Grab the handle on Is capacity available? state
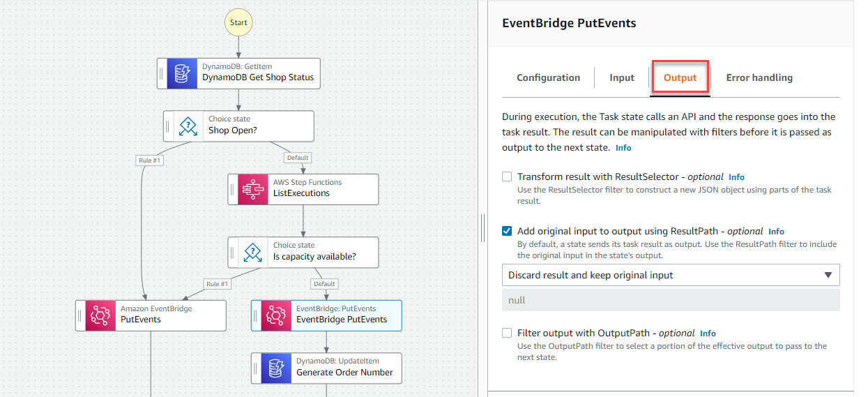This screenshot has height=397, width=868. pos(233,252)
